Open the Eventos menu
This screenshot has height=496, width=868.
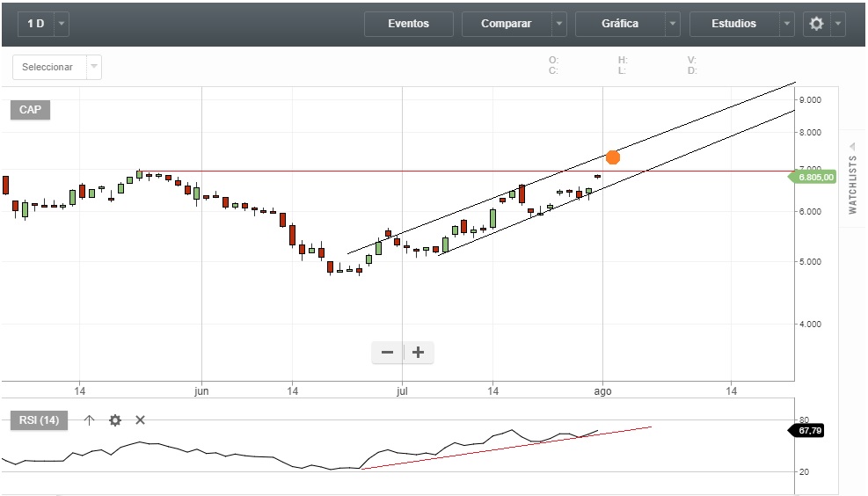point(409,24)
